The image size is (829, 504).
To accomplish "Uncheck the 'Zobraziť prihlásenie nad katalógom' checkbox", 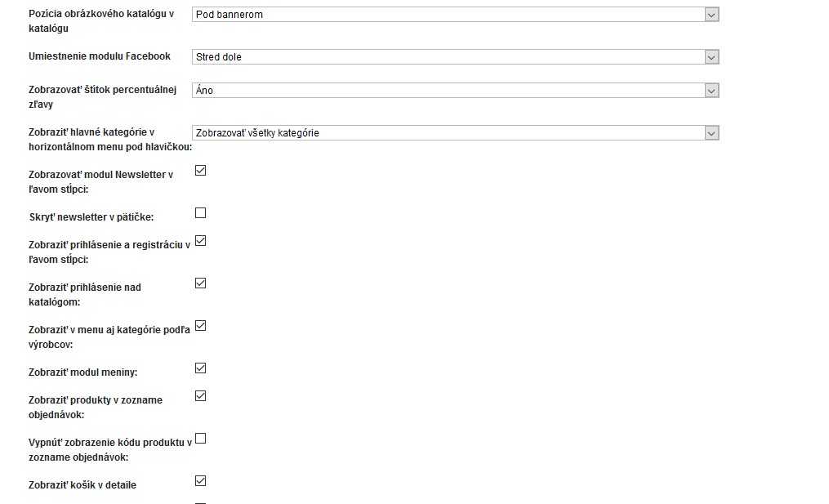I will pyautogui.click(x=201, y=283).
